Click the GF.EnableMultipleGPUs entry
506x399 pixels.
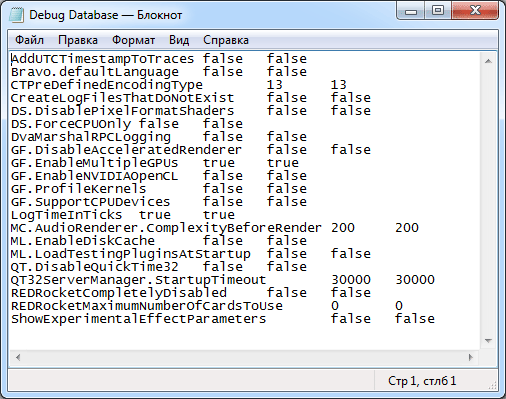pos(95,163)
